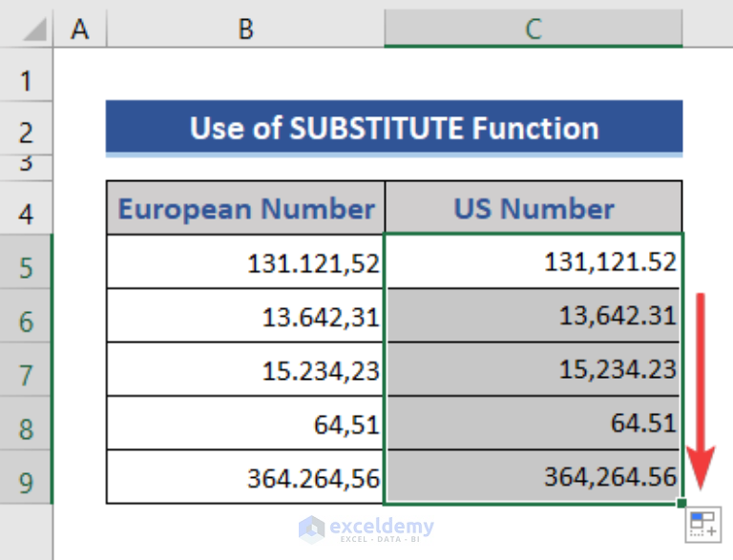Select the 'European Number' header cell
The height and width of the screenshot is (560, 733).
point(245,208)
